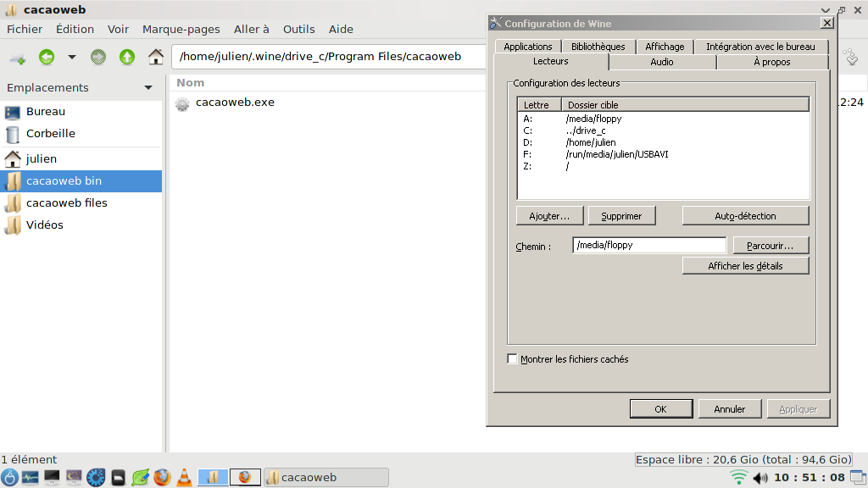Select the cacaoweb.exe file icon
The width and height of the screenshot is (868, 488).
[182, 103]
